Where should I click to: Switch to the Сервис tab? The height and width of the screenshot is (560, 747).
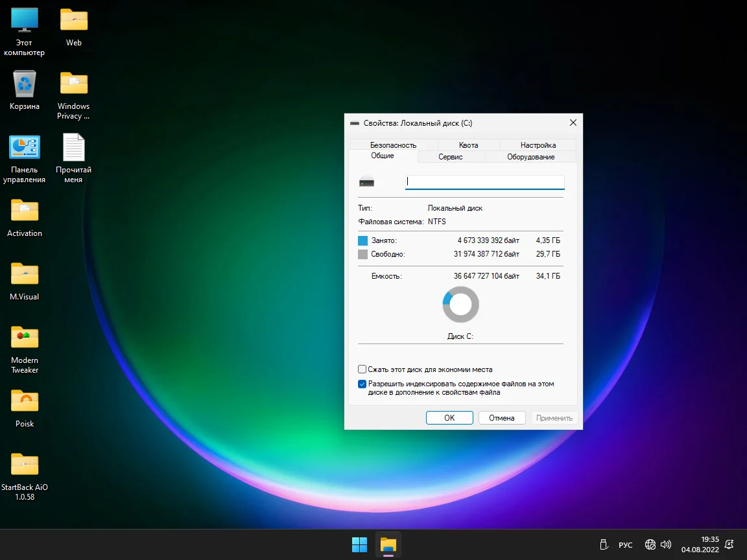pos(451,157)
